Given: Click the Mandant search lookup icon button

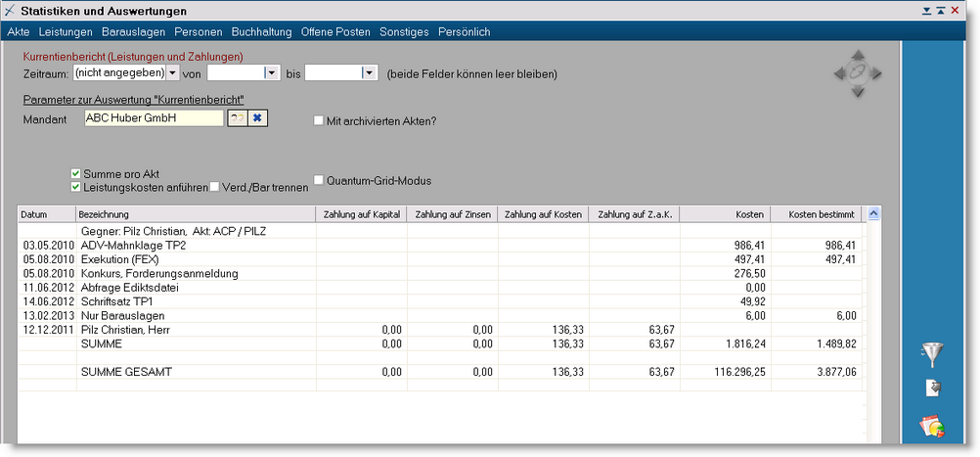Looking at the screenshot, I should 237,118.
